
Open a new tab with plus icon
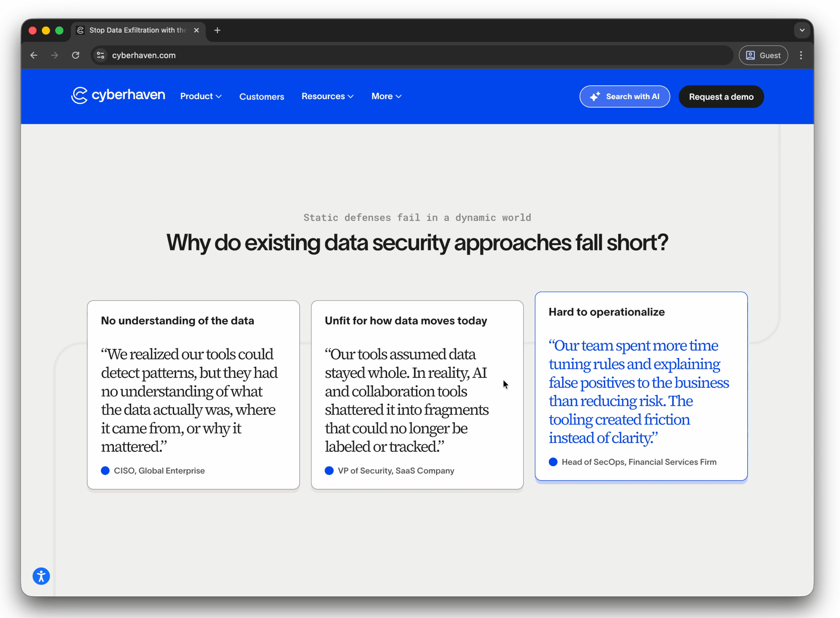tap(217, 30)
